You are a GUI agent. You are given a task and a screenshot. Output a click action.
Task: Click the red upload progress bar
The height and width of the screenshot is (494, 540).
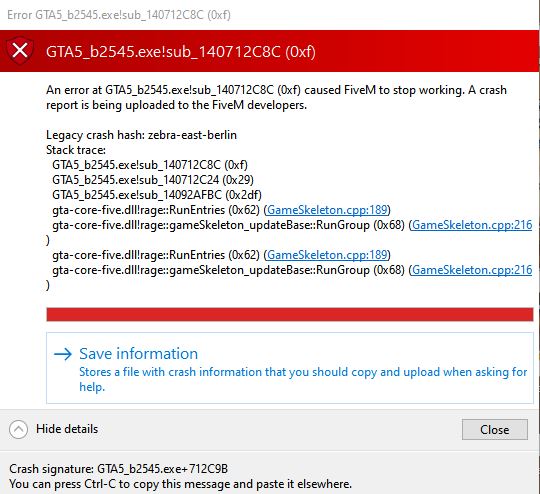point(290,315)
